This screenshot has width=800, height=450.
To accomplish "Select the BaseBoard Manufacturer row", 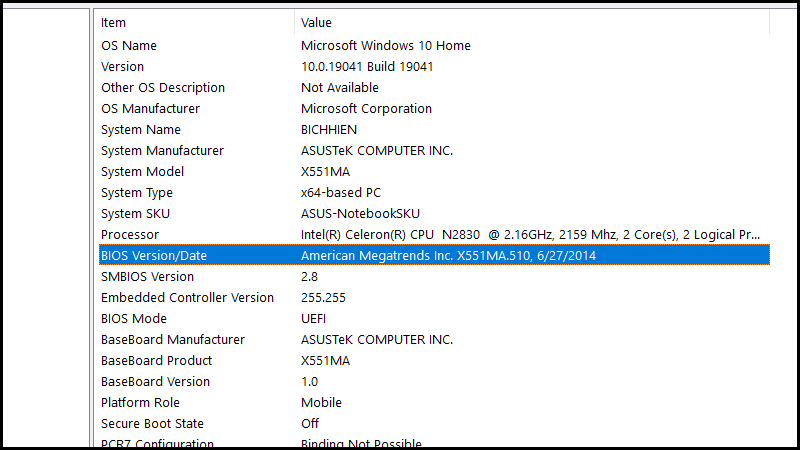I will click(173, 339).
